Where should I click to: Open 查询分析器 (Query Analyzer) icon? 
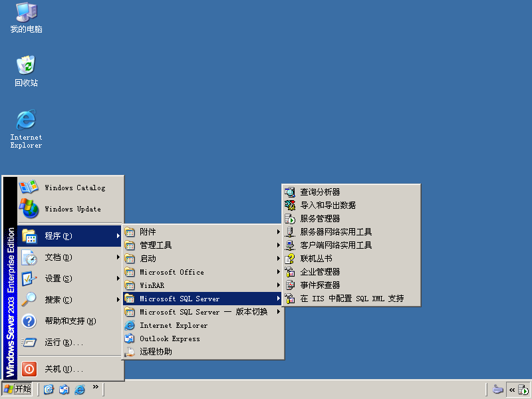click(x=290, y=192)
